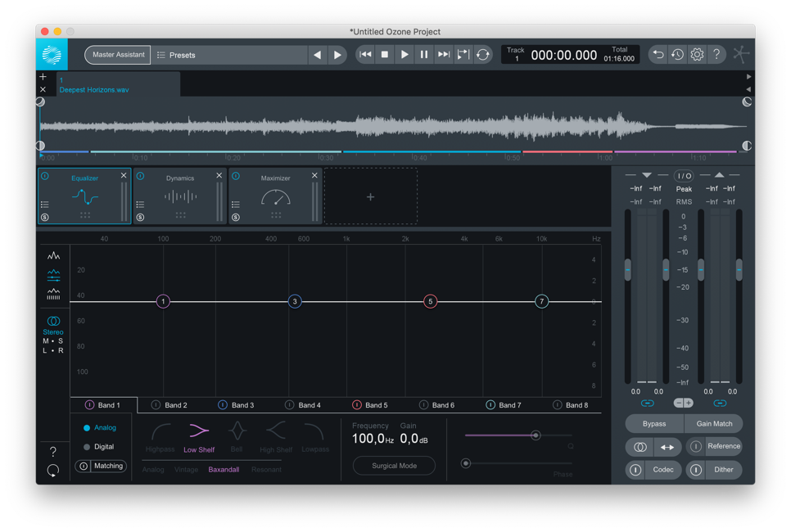Select EQ node 3 on graph
The width and height of the screenshot is (791, 532).
coord(295,301)
